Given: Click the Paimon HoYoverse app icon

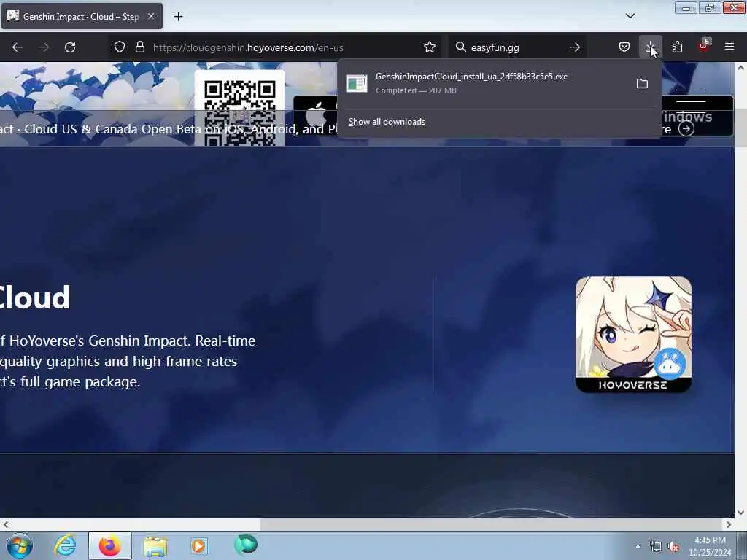Looking at the screenshot, I should click(x=633, y=334).
